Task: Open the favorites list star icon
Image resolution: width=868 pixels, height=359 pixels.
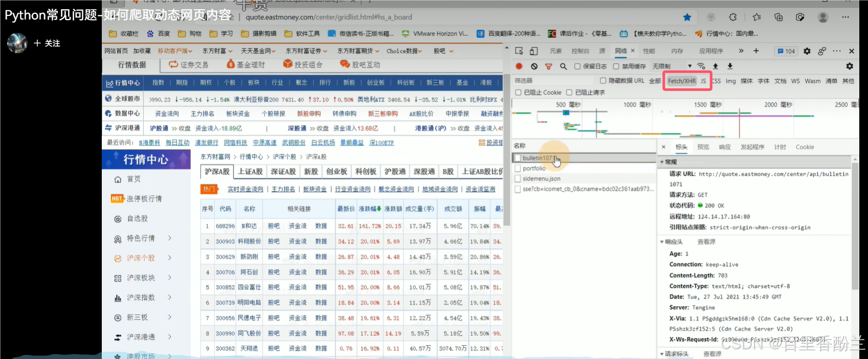Action: point(757,17)
